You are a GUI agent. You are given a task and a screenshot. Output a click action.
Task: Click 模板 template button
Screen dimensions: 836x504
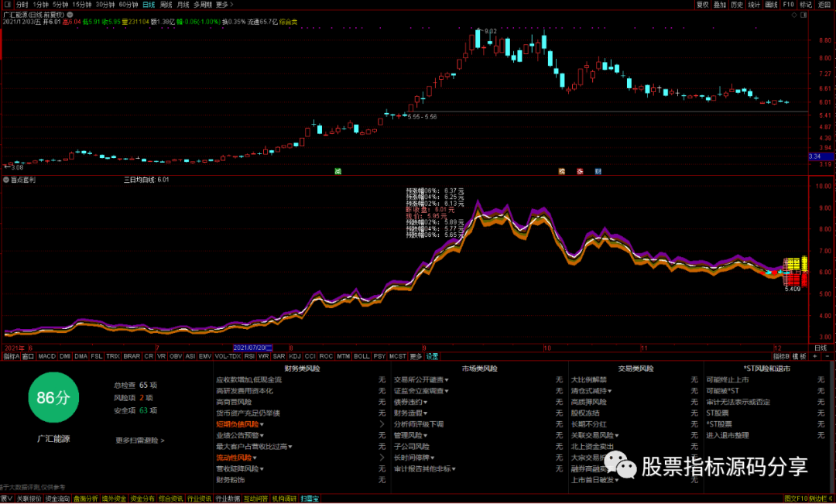coord(799,356)
